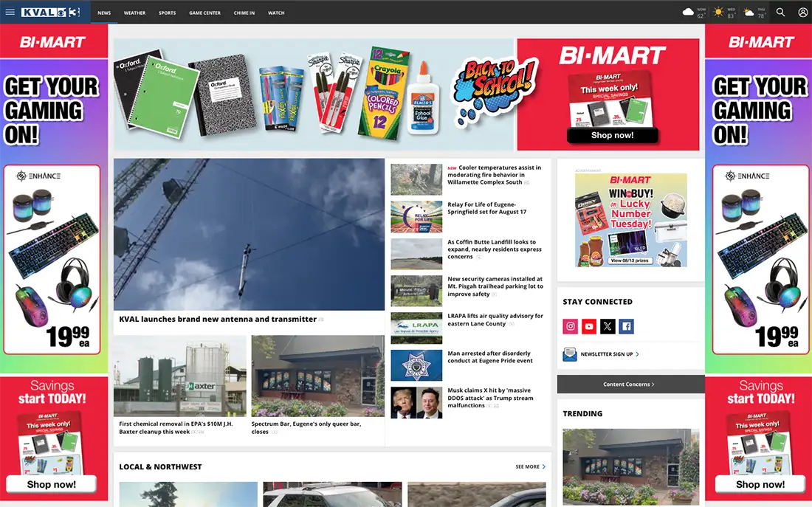Open the user account icon
Image resolution: width=812 pixels, height=507 pixels.
(802, 12)
